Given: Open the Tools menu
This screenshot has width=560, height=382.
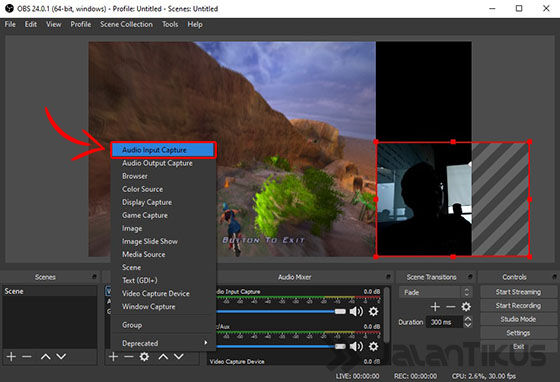Looking at the screenshot, I should pyautogui.click(x=170, y=24).
